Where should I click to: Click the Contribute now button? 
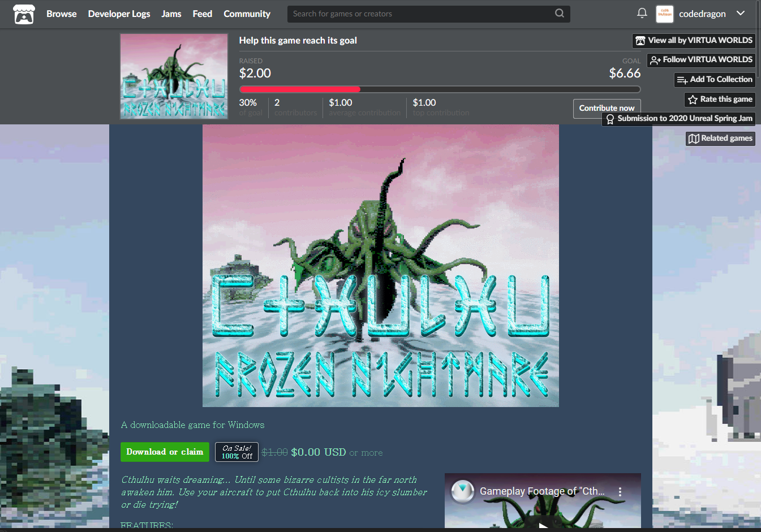[607, 108]
